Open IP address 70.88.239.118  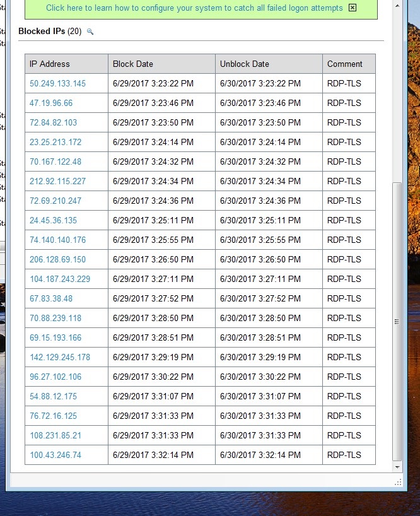(x=55, y=318)
